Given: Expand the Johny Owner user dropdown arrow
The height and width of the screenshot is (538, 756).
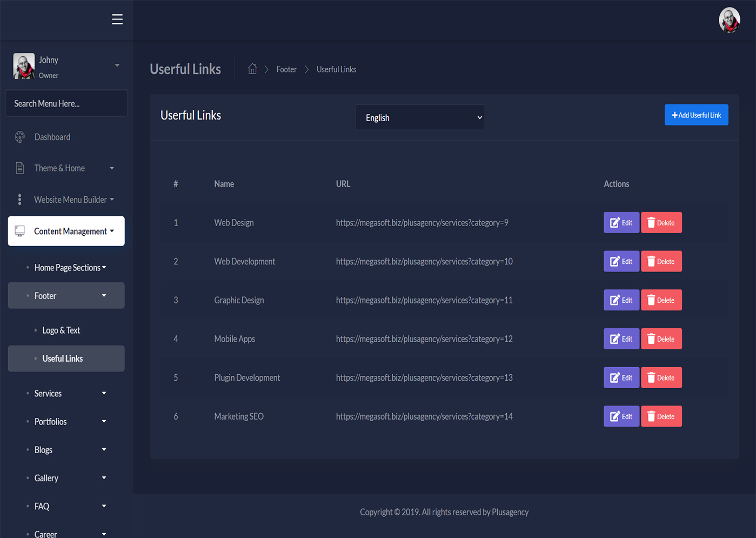Looking at the screenshot, I should coord(117,65).
